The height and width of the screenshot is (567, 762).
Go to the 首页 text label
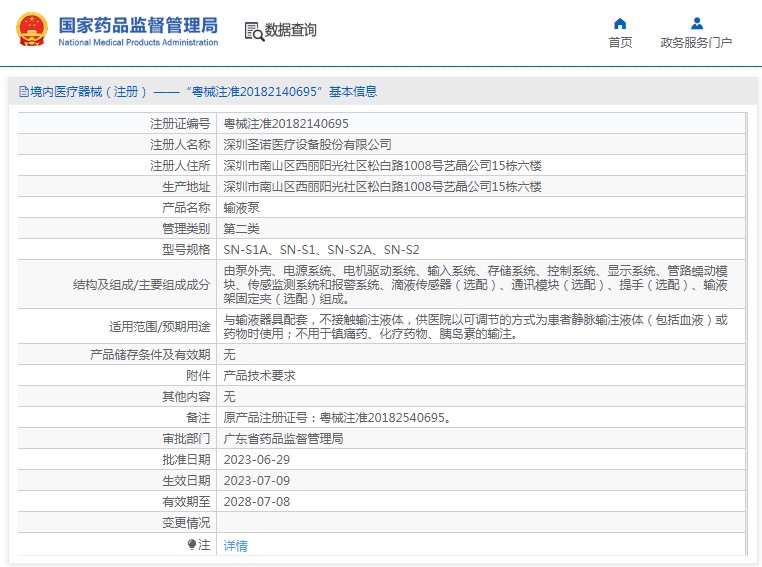(620, 43)
